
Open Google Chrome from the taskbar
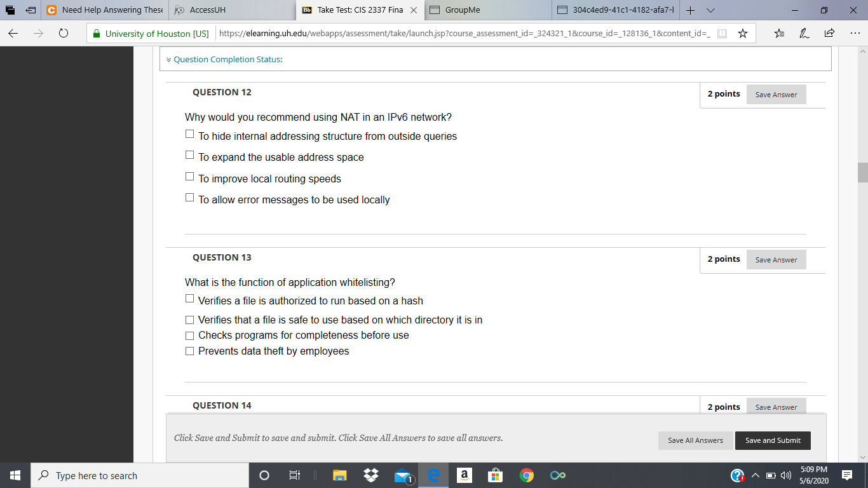point(527,475)
